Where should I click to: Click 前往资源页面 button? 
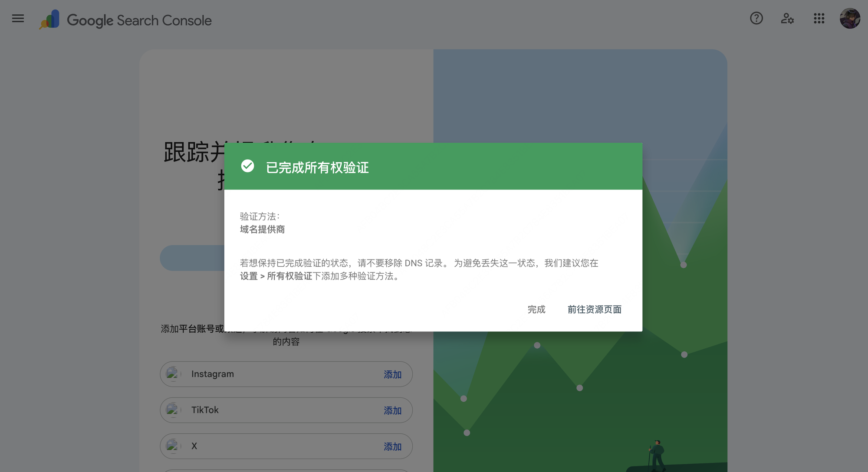(x=595, y=309)
